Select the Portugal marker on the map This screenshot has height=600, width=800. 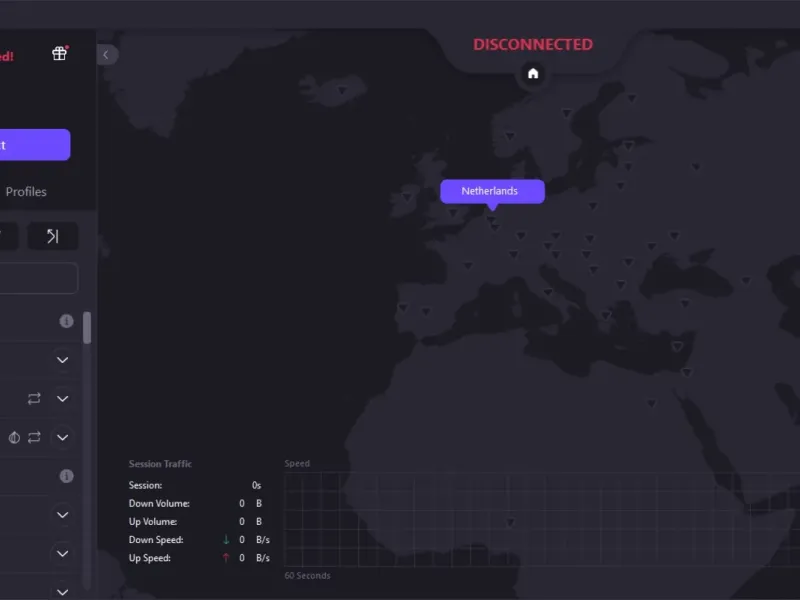[x=403, y=308]
